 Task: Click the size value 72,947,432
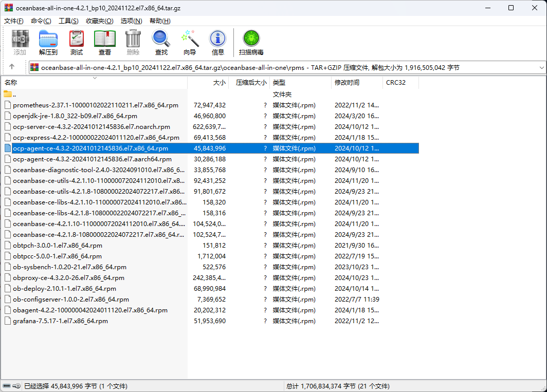[x=210, y=105]
